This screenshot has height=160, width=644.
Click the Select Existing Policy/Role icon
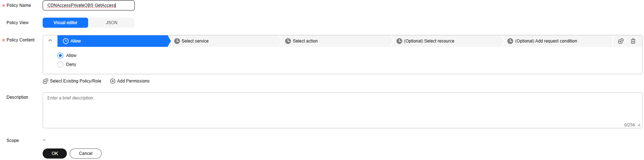coord(45,81)
